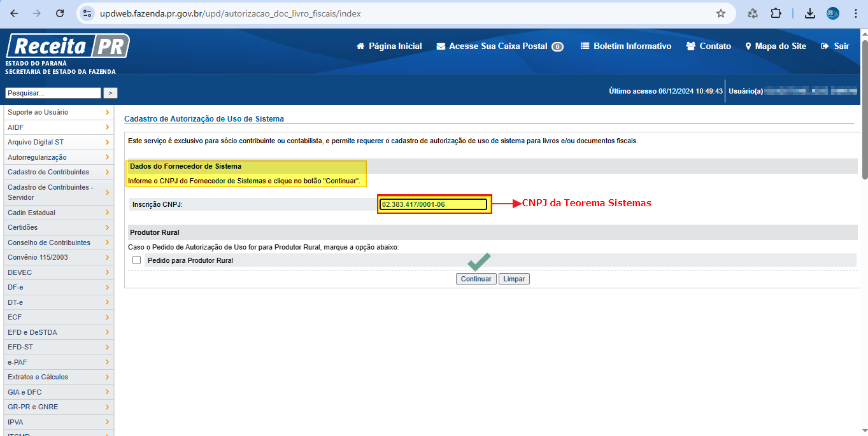Screen dimensions: 868x436
Task: Expand Cadin Estadual sidebar item
Action: coord(59,213)
